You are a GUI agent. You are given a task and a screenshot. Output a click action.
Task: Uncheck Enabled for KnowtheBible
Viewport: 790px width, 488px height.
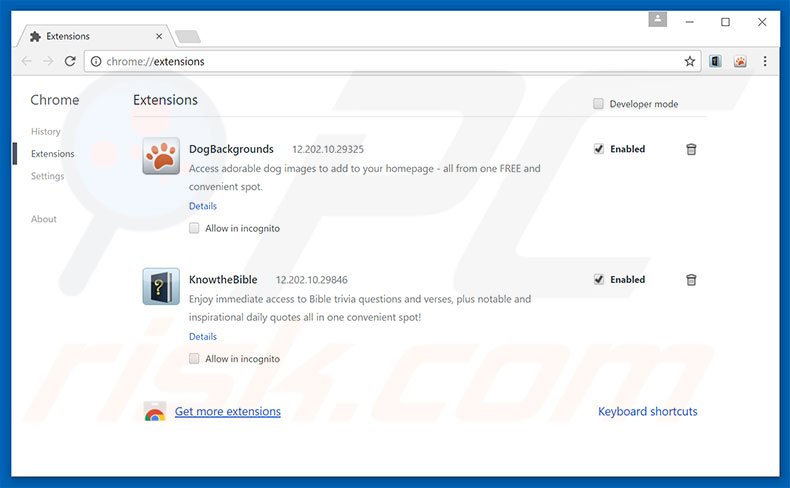(599, 280)
